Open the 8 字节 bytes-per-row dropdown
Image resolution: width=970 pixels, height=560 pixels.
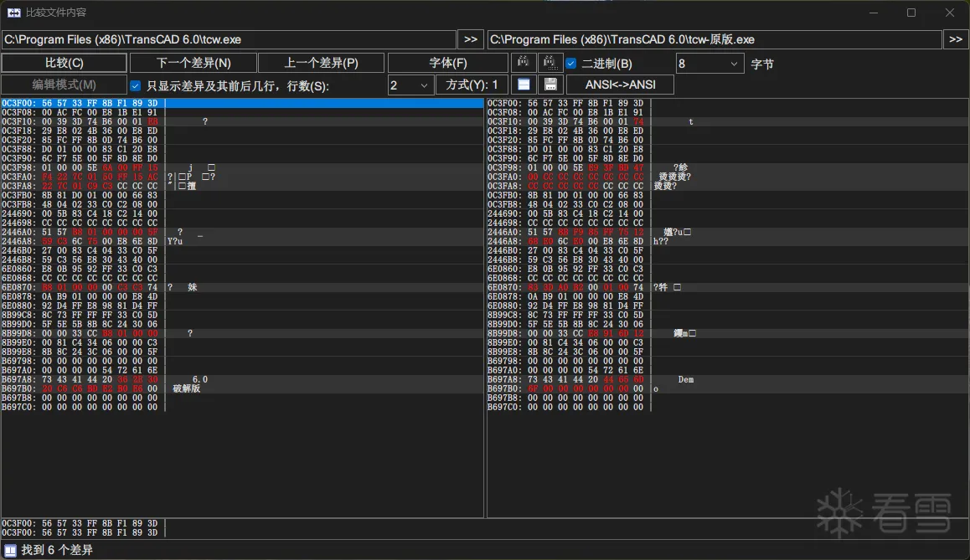[x=709, y=63]
